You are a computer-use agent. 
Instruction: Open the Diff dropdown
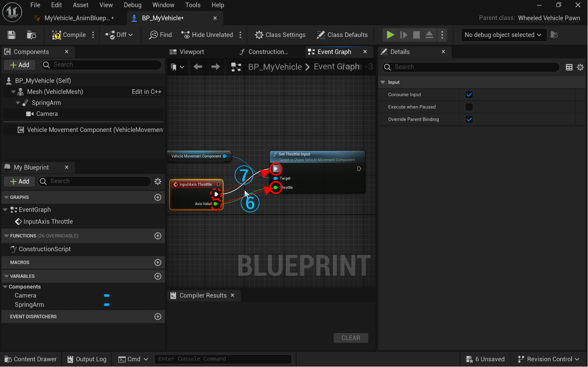tap(119, 35)
